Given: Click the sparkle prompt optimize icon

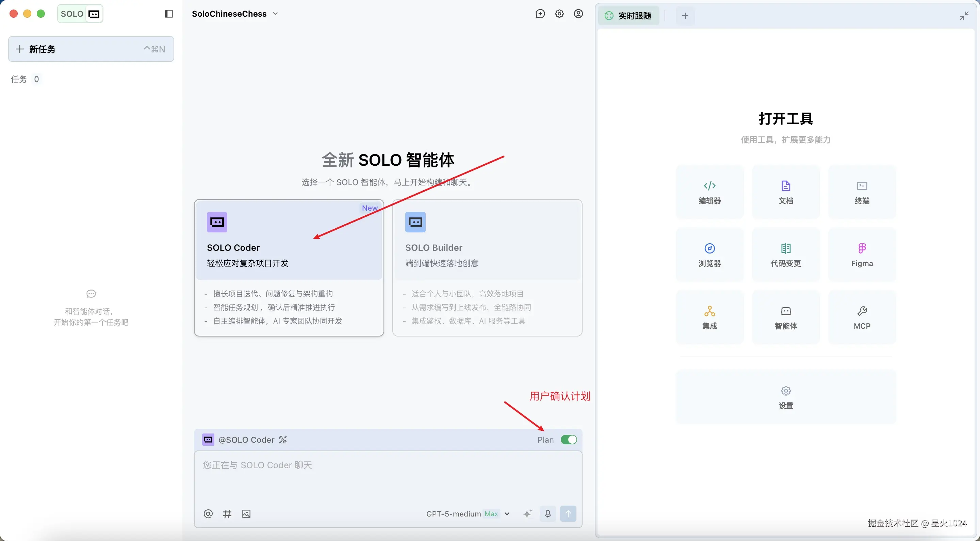Looking at the screenshot, I should pos(527,513).
